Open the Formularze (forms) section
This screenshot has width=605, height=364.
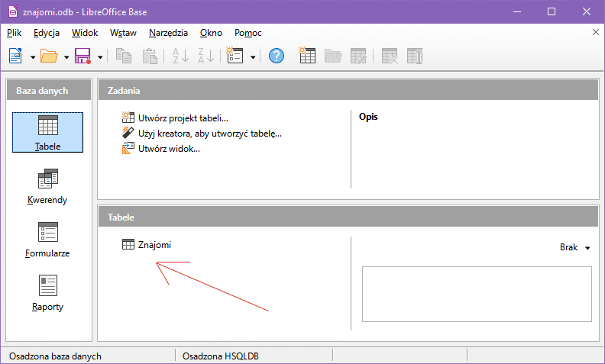(47, 240)
